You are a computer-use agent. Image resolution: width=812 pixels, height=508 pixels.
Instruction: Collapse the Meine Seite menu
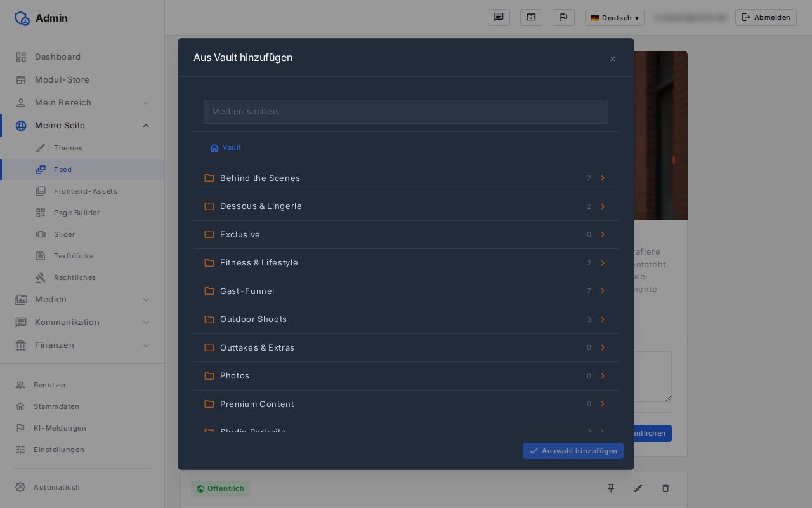click(x=82, y=126)
